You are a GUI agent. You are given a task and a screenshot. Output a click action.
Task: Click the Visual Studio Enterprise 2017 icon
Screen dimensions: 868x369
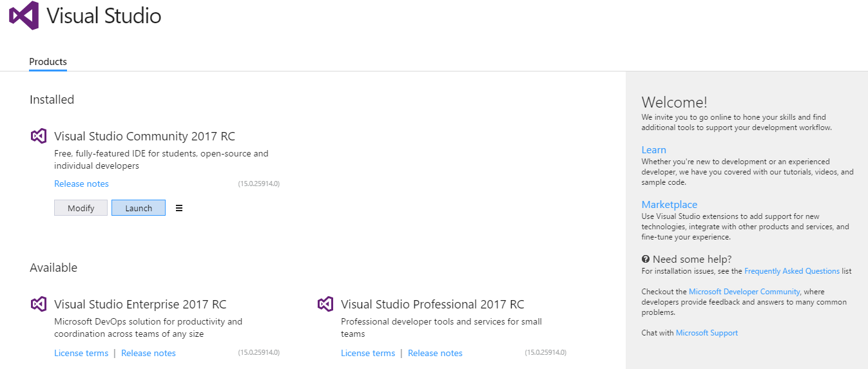click(39, 304)
